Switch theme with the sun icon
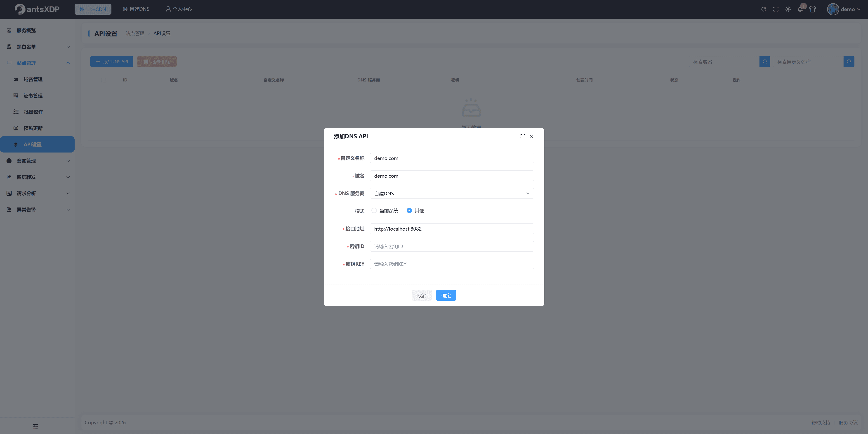 click(788, 9)
